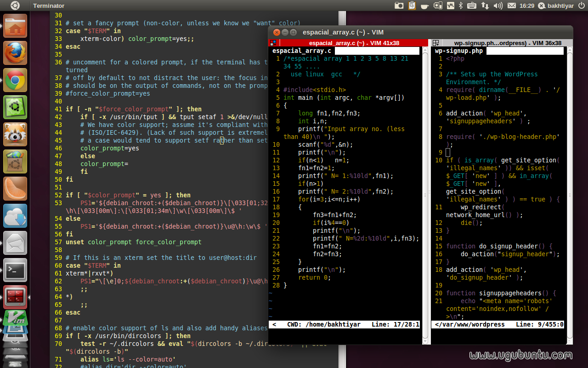Open the Ubuntu dash home button
The width and height of the screenshot is (588, 368).
[x=15, y=6]
